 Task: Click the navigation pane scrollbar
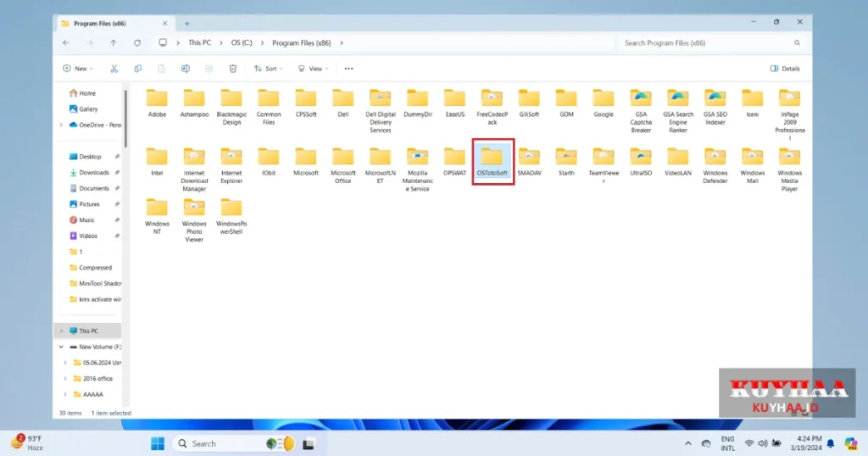125,119
